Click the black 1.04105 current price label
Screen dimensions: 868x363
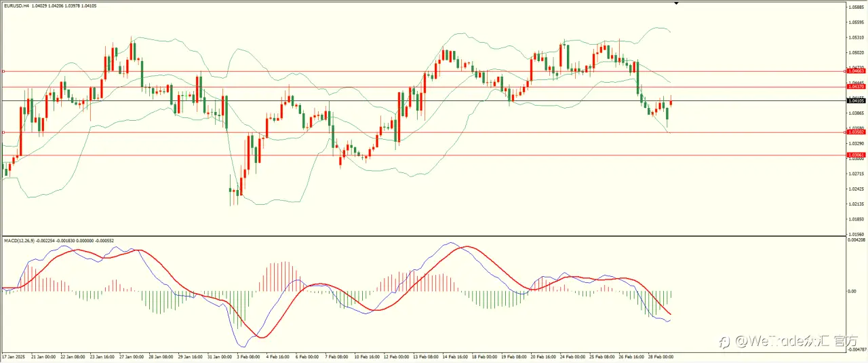click(856, 100)
